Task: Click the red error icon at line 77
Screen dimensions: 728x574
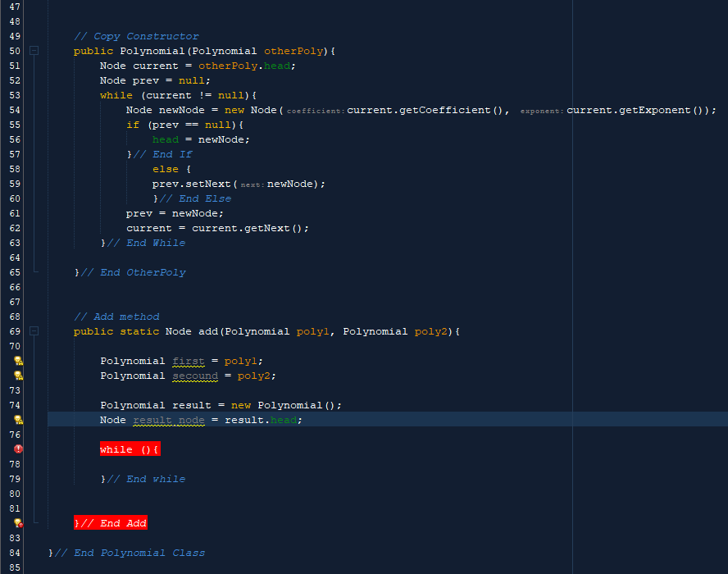Action: point(18,449)
